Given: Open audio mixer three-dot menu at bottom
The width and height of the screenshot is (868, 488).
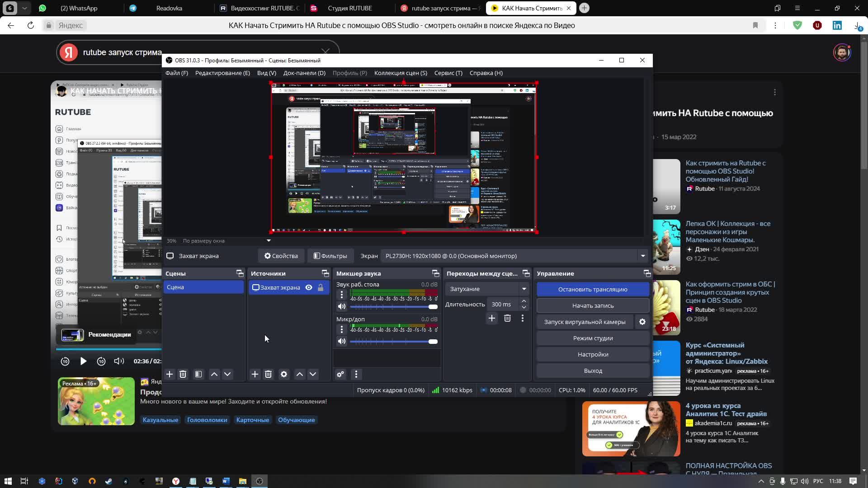Looking at the screenshot, I should (356, 374).
